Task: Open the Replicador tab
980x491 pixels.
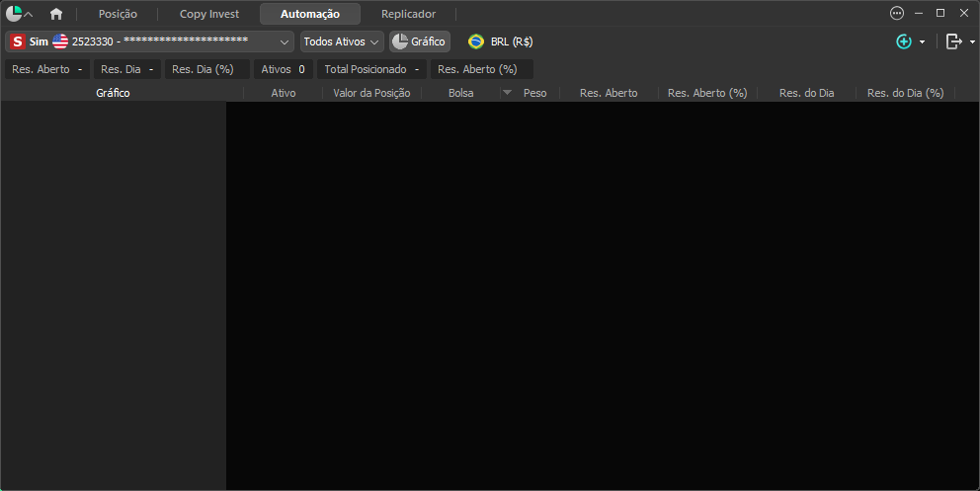Action: [409, 14]
